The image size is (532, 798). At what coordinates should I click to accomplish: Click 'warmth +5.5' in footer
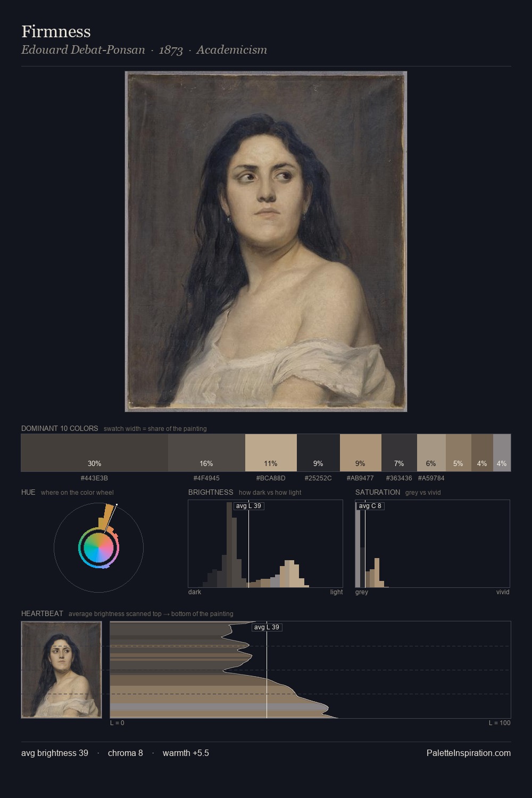(x=186, y=753)
